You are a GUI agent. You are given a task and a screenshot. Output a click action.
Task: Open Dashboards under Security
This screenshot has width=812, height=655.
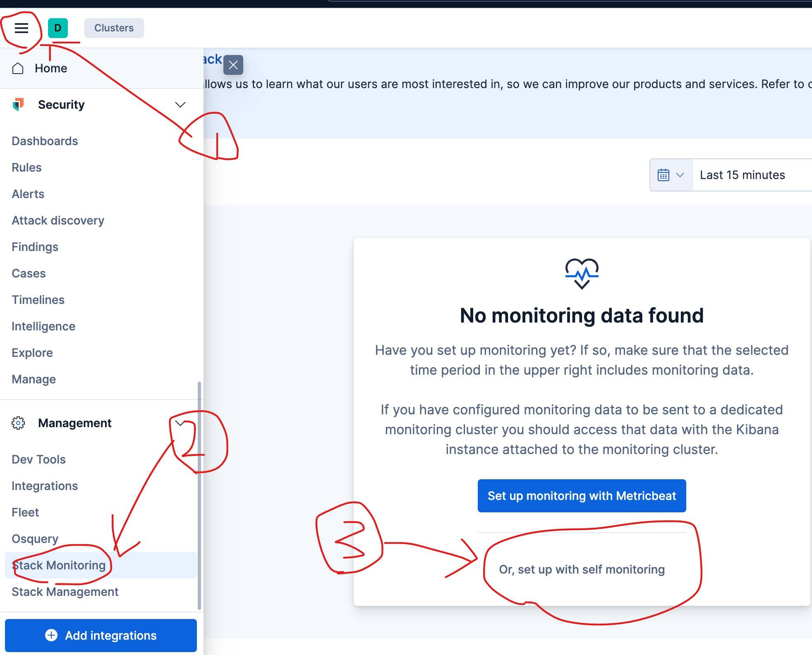[x=45, y=141]
